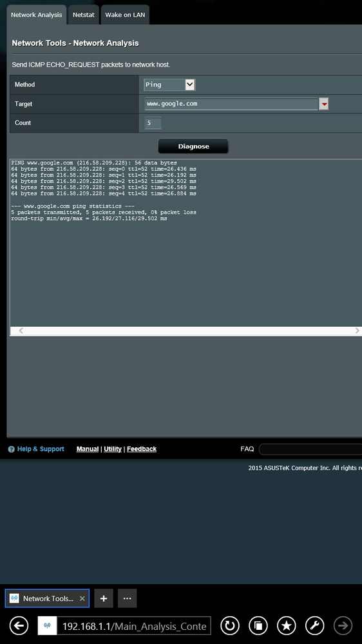The image size is (362, 644).
Task: Open the Help & Support link
Action: 41,449
